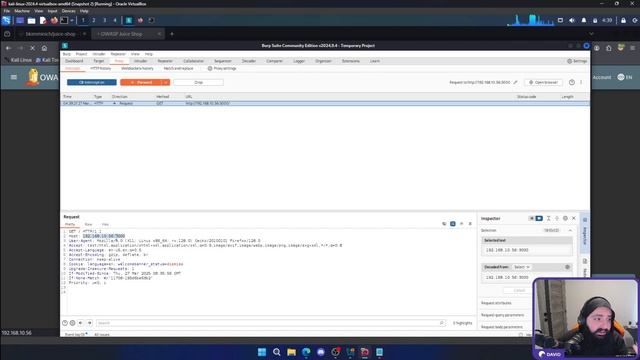The height and width of the screenshot is (360, 640).
Task: Switch to the OWASP Juice Shop Firefox tab
Action: 127,34
